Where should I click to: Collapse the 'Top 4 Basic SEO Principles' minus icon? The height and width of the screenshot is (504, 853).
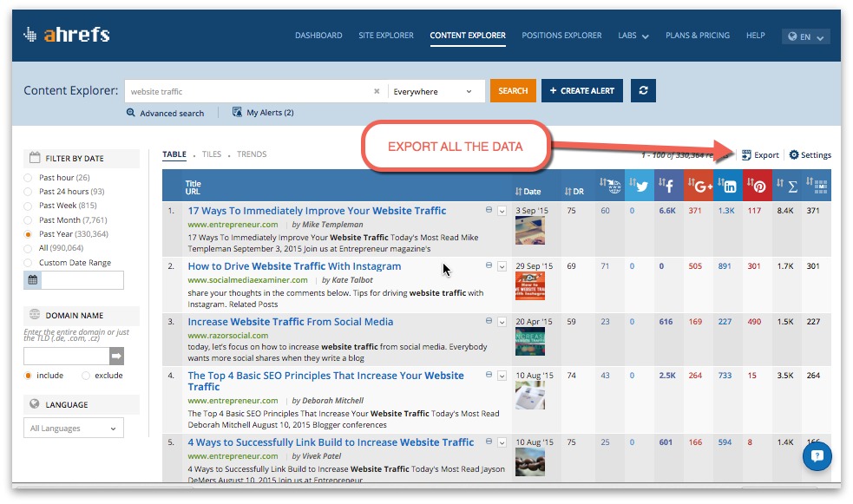489,375
